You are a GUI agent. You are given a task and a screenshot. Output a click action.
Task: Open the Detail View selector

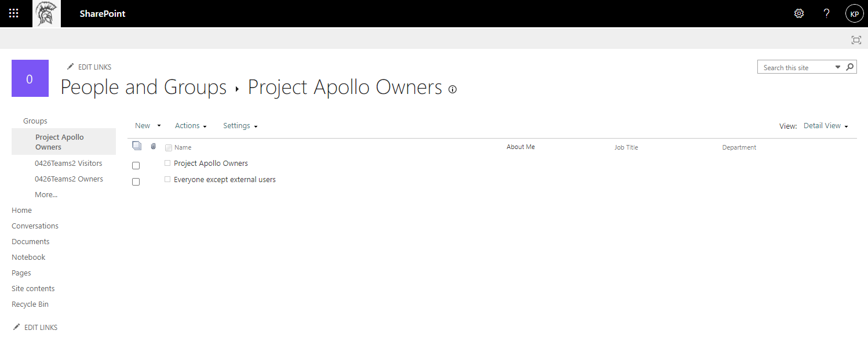pos(826,126)
